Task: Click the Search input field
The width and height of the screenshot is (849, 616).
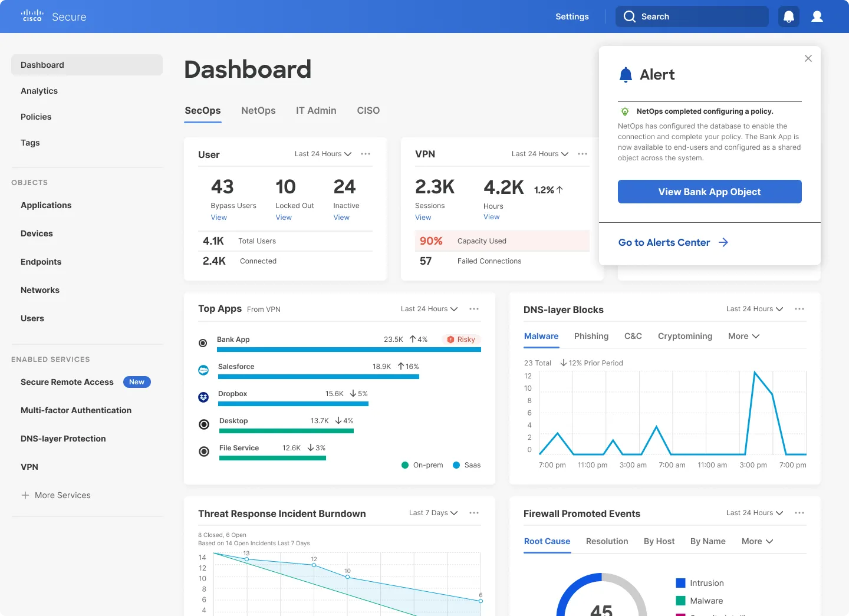Action: pyautogui.click(x=692, y=17)
